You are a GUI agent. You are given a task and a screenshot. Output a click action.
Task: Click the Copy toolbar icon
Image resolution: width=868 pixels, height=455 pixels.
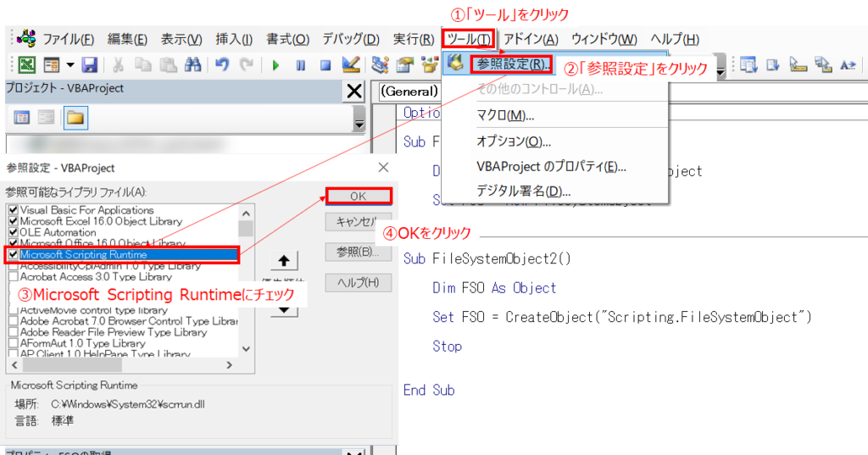click(x=143, y=64)
